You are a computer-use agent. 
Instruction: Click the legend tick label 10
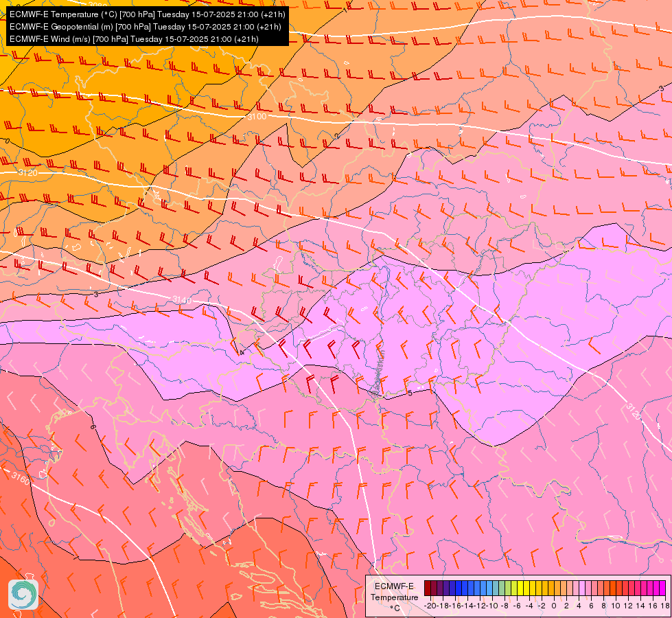click(616, 606)
